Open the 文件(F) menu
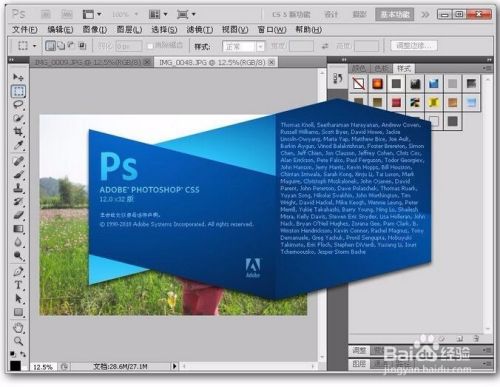This screenshot has width=500, height=387. click(24, 30)
